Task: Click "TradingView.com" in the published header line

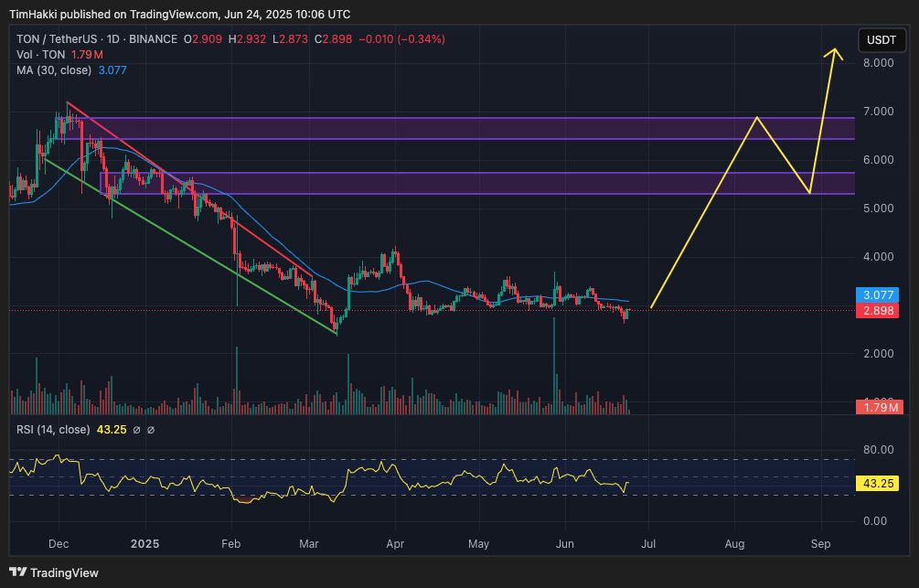Action: [x=175, y=14]
